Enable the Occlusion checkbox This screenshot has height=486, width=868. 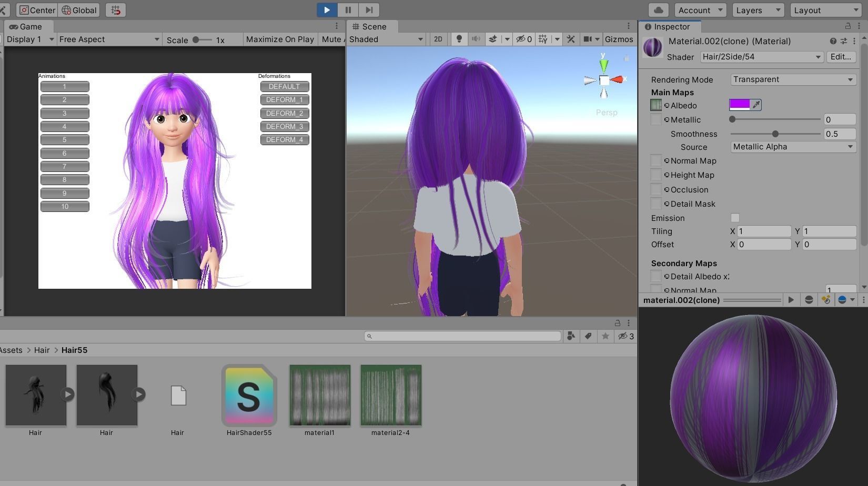[656, 189]
